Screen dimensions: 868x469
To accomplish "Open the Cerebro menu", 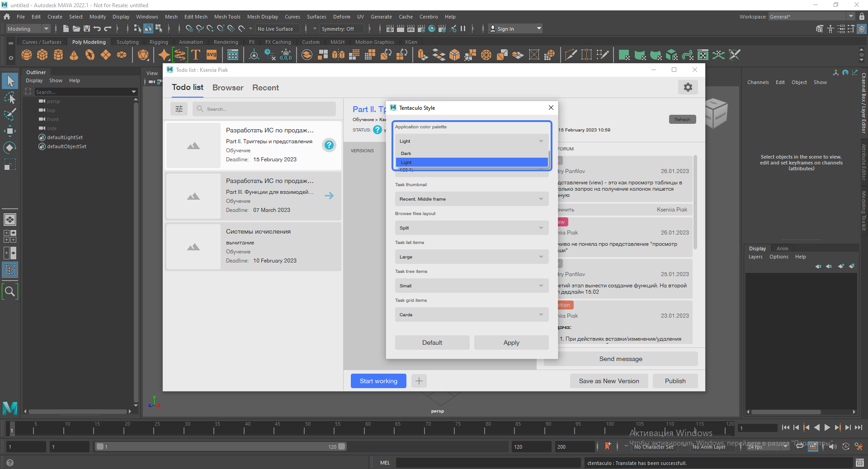I will tap(429, 17).
